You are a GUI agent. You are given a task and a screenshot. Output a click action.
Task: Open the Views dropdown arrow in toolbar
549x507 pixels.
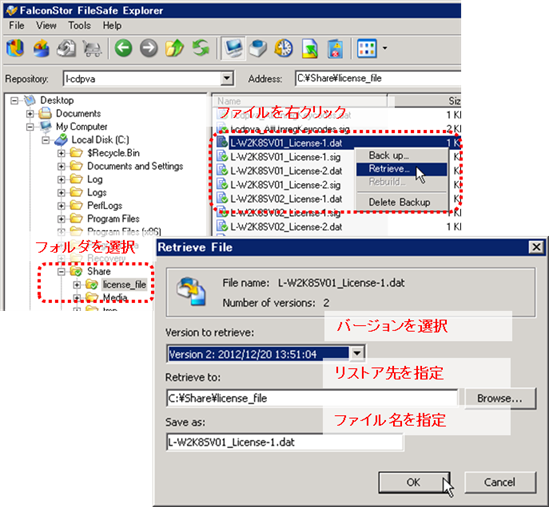(x=385, y=48)
